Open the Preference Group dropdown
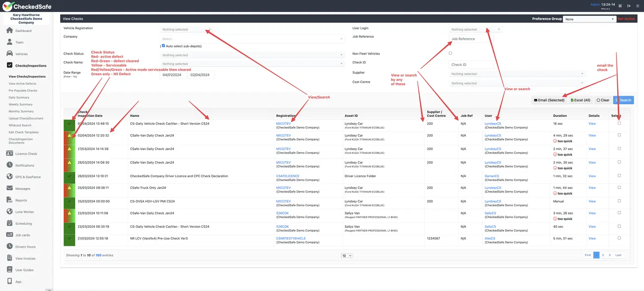Viewport: 644px width, 291px height. tap(589, 19)
